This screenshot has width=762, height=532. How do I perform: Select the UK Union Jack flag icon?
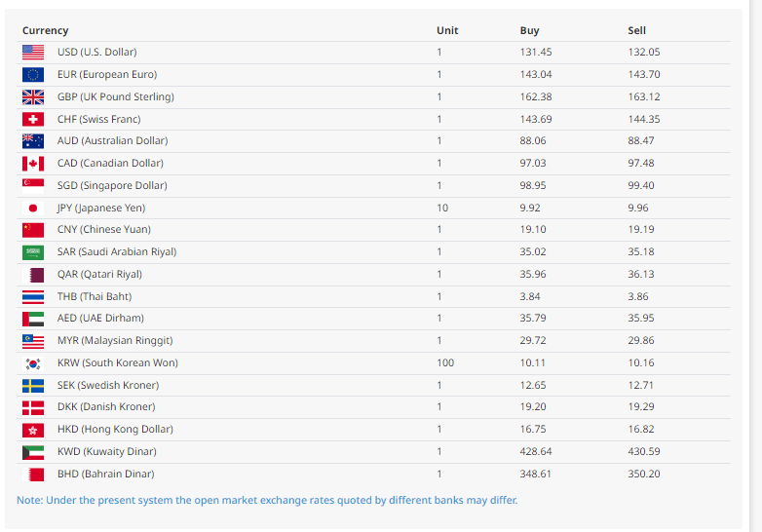tap(33, 97)
